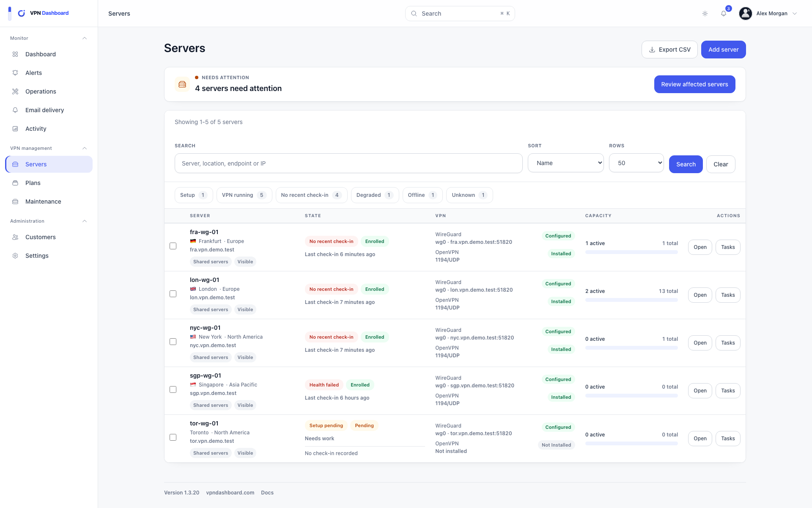The height and width of the screenshot is (508, 812).
Task: Click 'Last check-in 6 hours ago' text
Action: [x=337, y=398]
